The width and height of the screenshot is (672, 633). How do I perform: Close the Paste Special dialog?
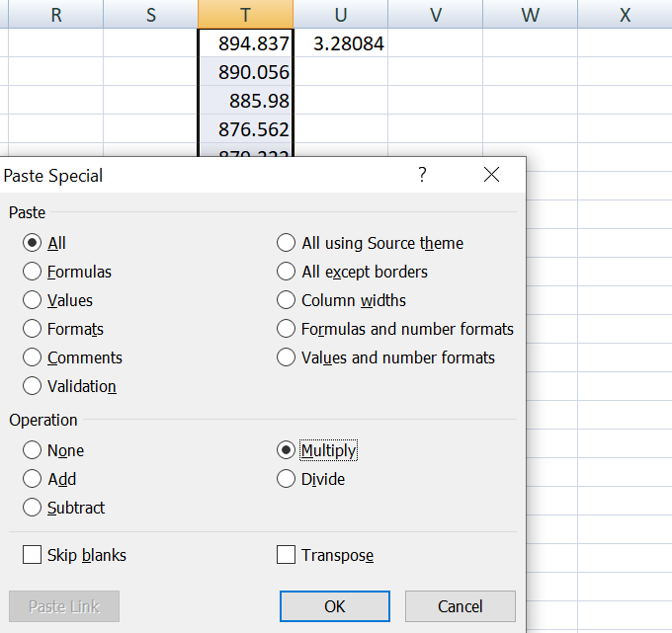coord(491,175)
